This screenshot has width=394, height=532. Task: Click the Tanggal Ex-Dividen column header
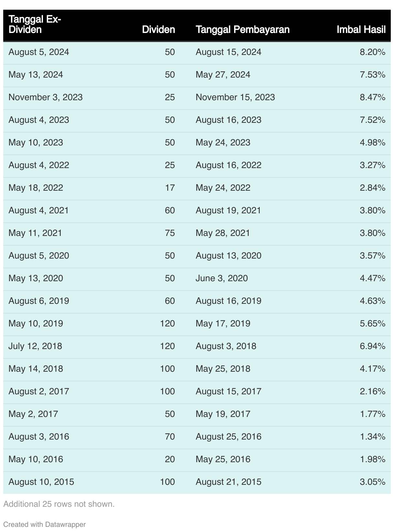(35, 25)
